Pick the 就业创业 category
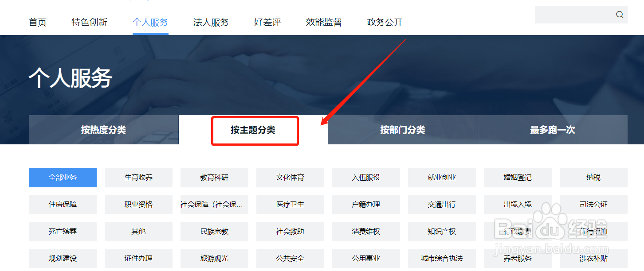644x271 pixels. 442,178
